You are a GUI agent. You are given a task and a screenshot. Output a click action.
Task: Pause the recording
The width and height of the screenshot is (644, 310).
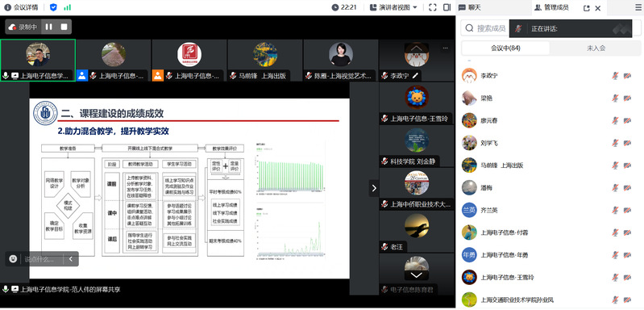coord(49,27)
